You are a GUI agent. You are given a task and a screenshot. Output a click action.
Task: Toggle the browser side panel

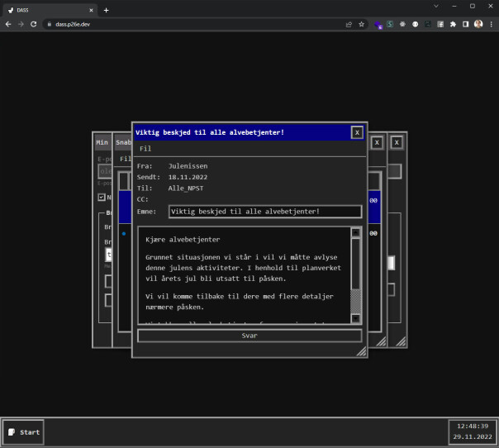point(466,24)
